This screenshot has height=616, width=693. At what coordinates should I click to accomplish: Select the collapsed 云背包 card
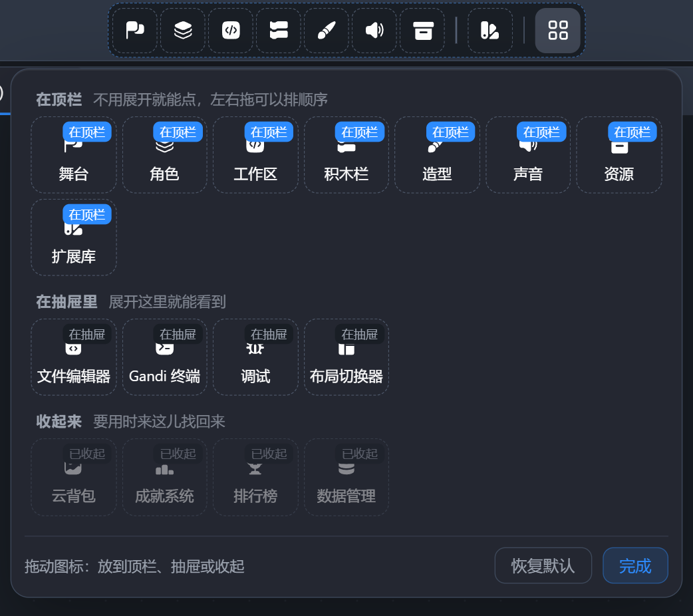pyautogui.click(x=74, y=477)
